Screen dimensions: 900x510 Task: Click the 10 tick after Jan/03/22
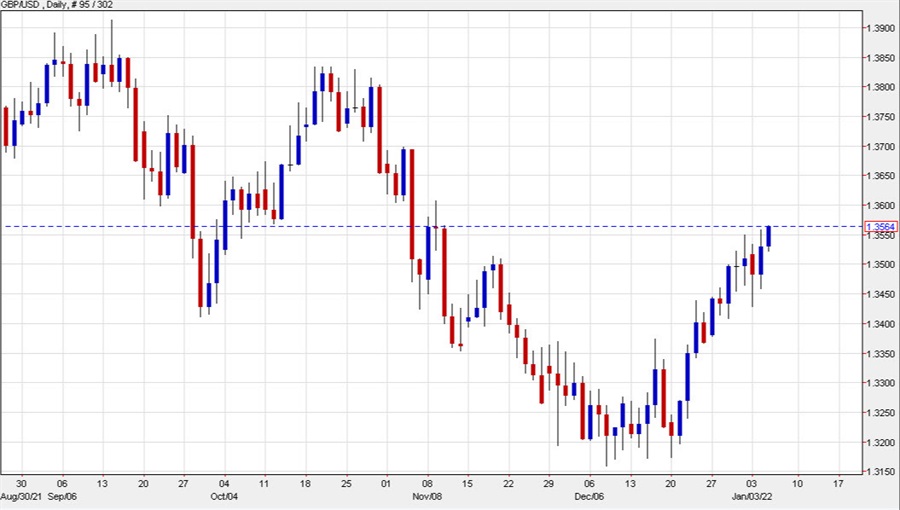tap(797, 484)
